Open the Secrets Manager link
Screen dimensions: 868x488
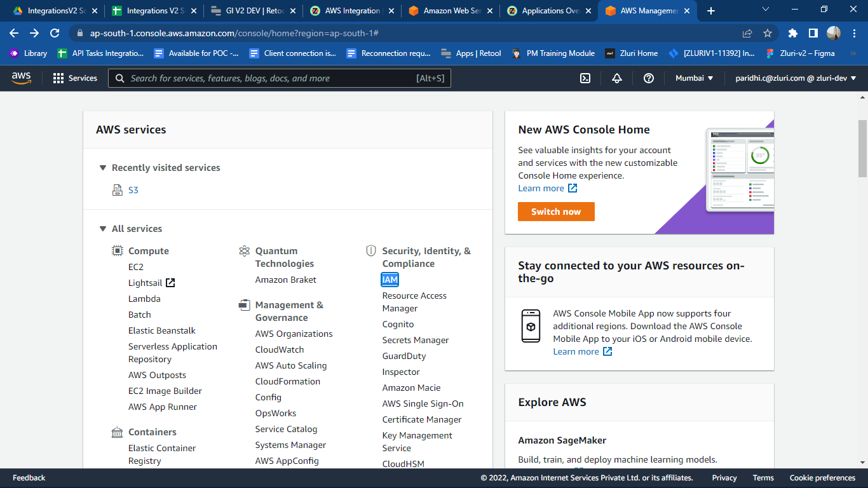[x=416, y=340]
